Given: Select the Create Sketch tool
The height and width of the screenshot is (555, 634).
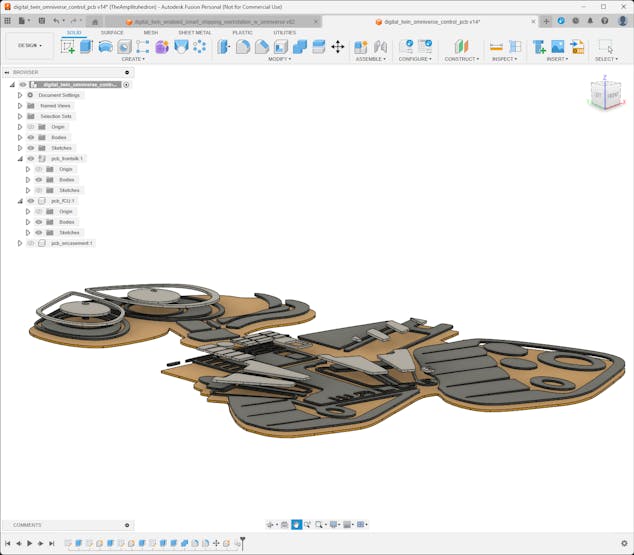Looking at the screenshot, I should coord(68,46).
